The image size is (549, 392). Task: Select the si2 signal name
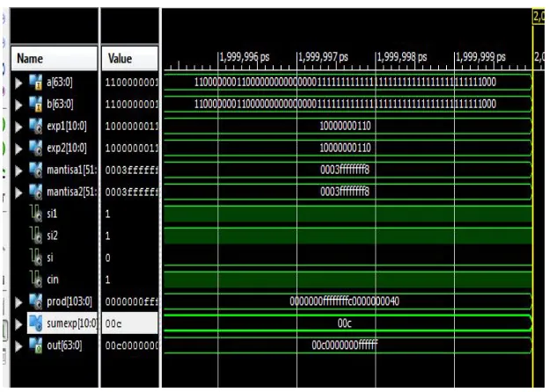click(x=52, y=236)
